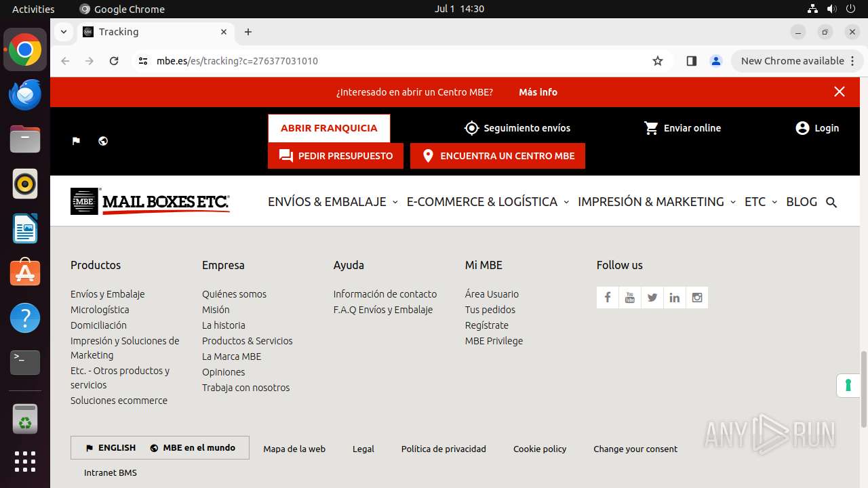Click Change your consent
This screenshot has height=488, width=868.
(635, 449)
